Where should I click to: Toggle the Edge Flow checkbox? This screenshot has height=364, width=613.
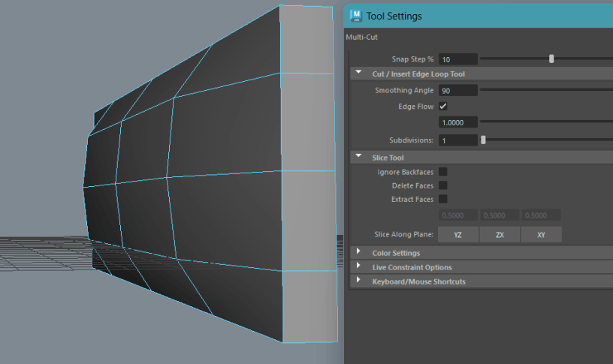click(x=443, y=107)
